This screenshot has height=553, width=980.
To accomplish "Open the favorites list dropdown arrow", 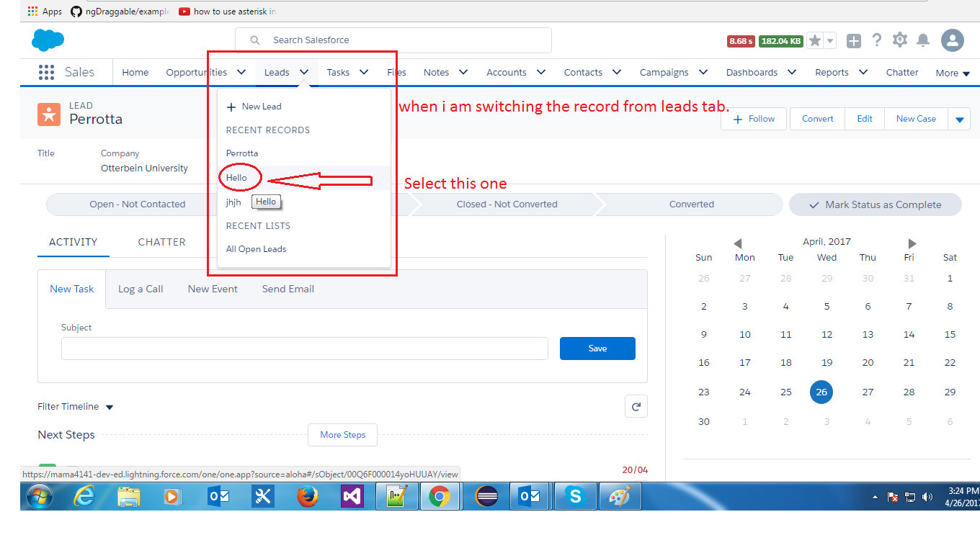I will point(831,41).
